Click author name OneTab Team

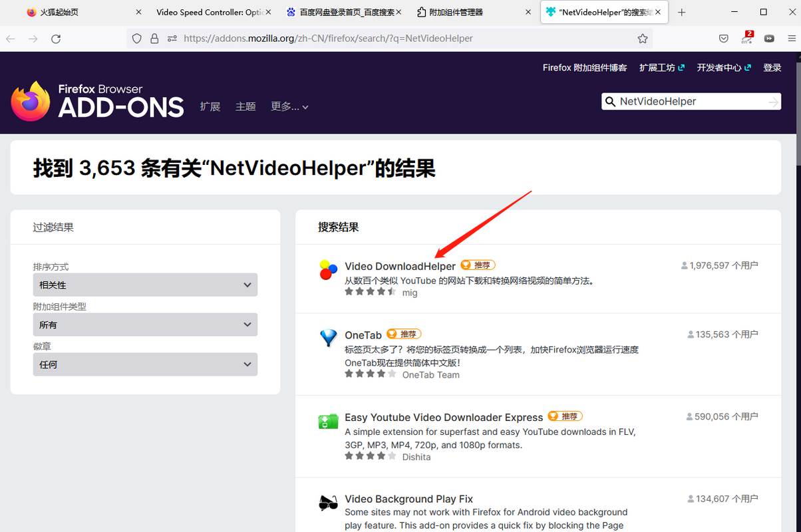click(x=430, y=374)
